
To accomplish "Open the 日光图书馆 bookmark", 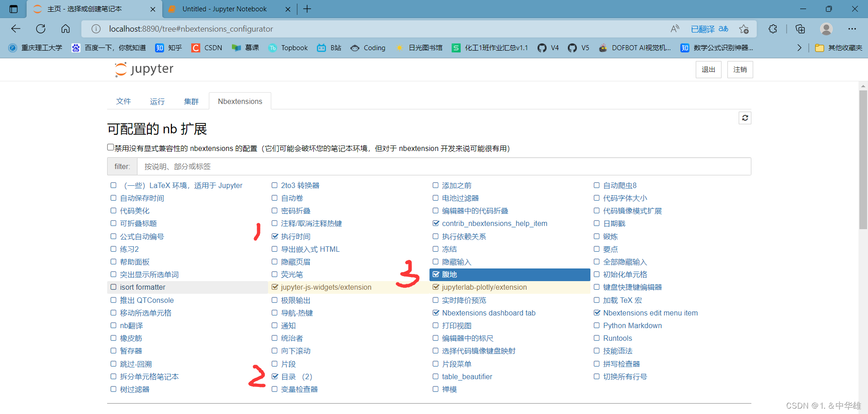I will pos(419,48).
